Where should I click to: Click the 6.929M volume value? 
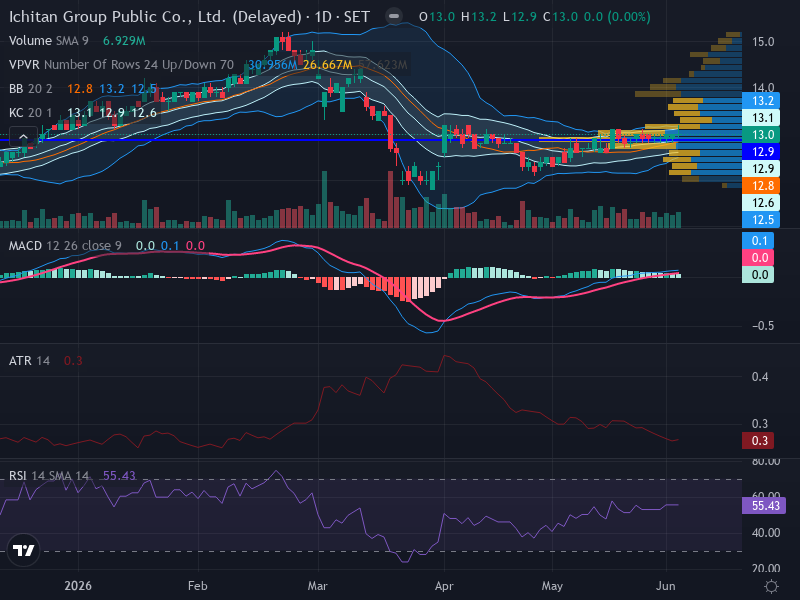[x=124, y=41]
